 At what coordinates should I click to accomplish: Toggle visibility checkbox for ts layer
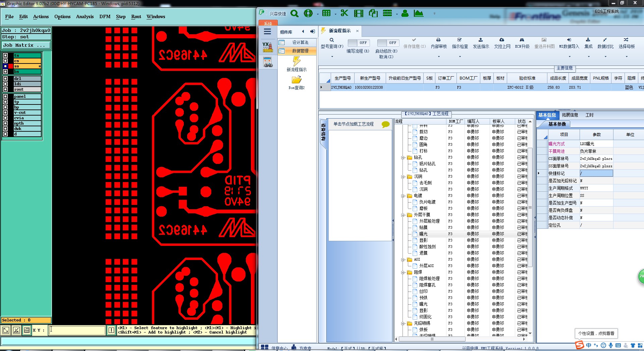[x=5, y=55]
